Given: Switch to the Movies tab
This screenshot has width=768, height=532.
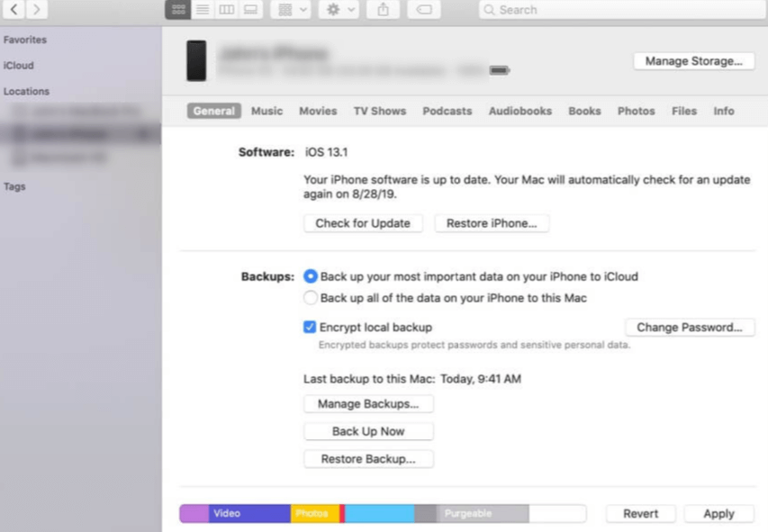Looking at the screenshot, I should click(318, 112).
